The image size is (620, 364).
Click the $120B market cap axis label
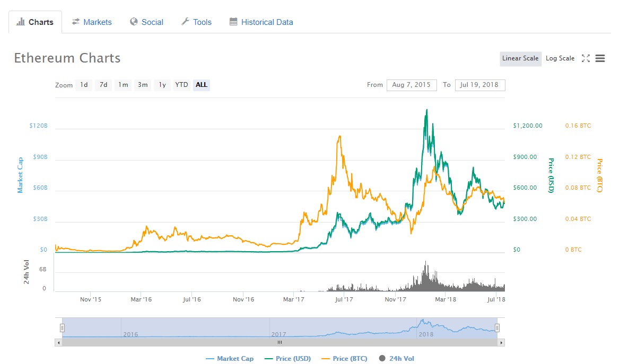click(38, 126)
